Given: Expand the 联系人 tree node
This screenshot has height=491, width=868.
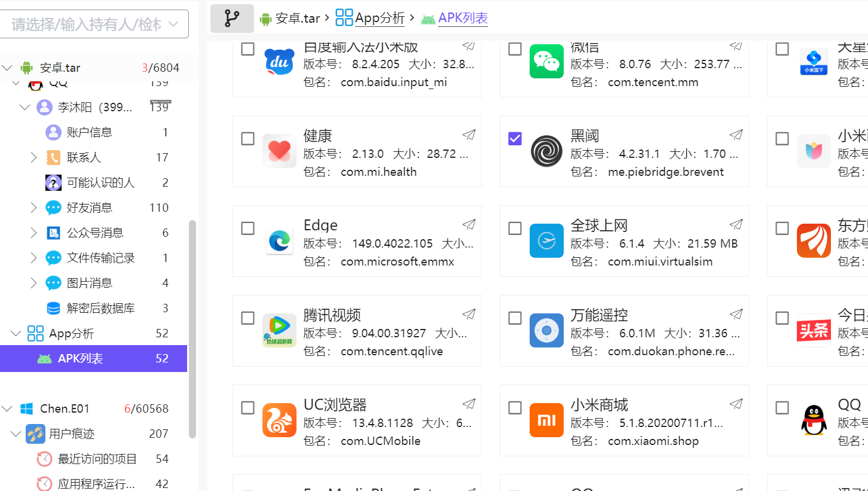Looking at the screenshot, I should [x=34, y=157].
